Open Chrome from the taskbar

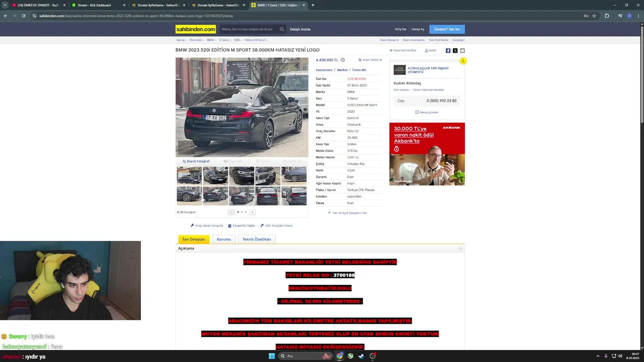(340, 356)
